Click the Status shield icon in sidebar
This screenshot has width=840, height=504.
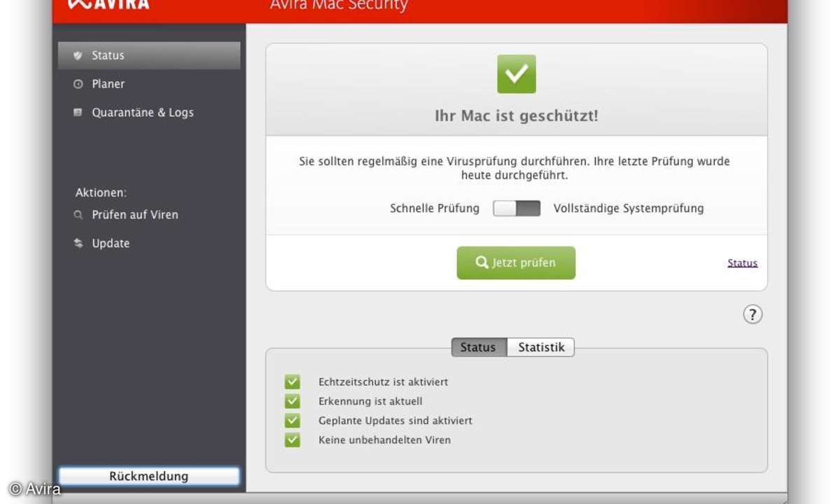coord(78,55)
